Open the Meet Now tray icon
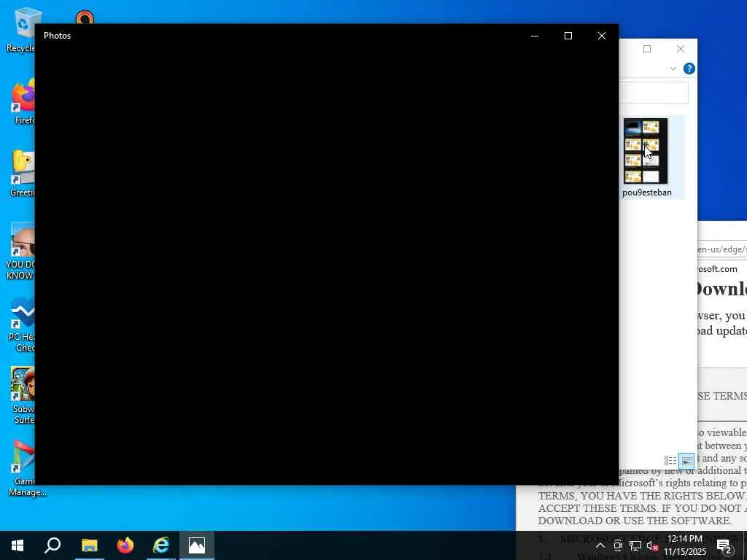 pos(618,545)
